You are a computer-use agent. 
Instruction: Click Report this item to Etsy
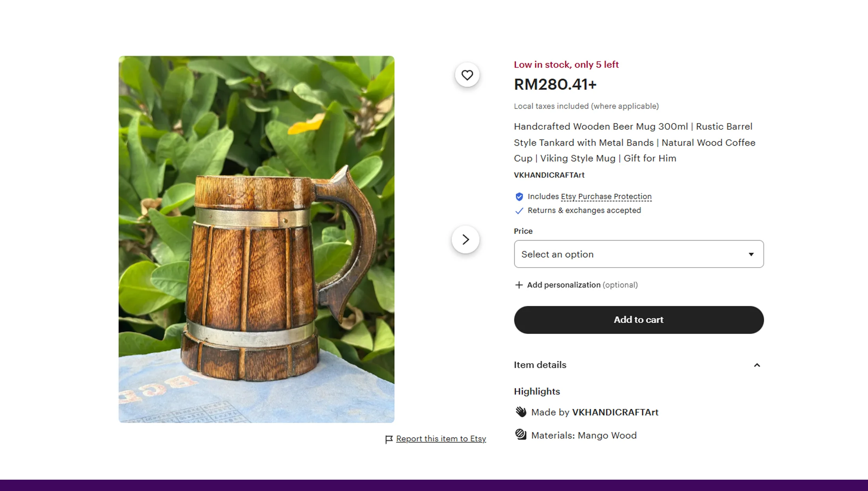click(x=441, y=439)
